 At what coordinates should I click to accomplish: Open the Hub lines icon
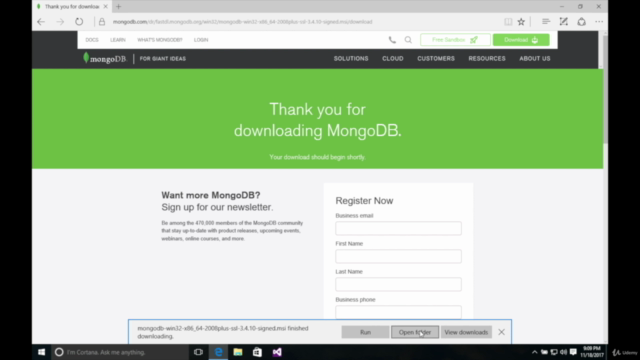click(x=546, y=22)
